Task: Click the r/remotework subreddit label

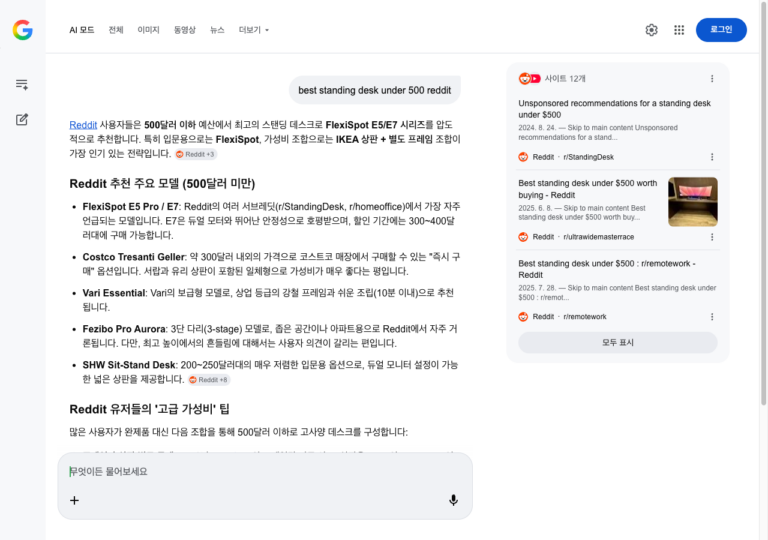Action: coord(585,317)
